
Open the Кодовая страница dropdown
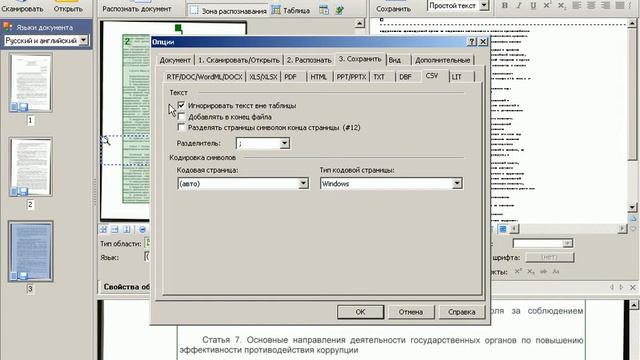[x=303, y=183]
